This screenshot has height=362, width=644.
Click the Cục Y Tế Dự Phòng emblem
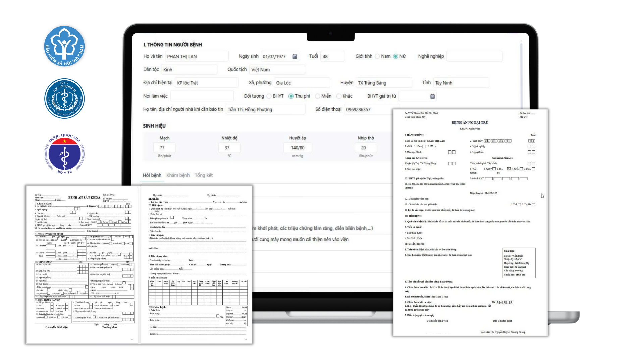click(x=64, y=98)
